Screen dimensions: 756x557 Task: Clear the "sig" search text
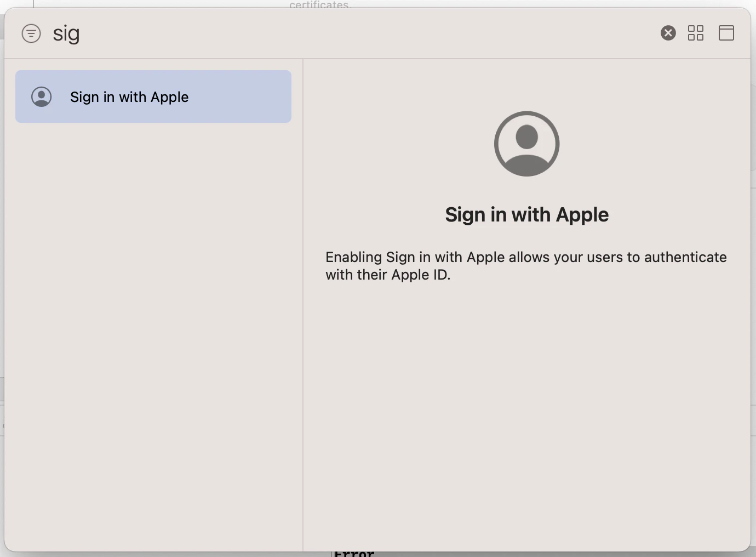pyautogui.click(x=668, y=33)
